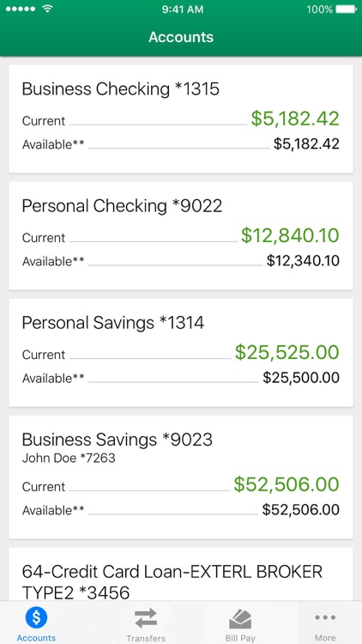
Task: Select the Bill Pay tab label
Action: point(240,638)
